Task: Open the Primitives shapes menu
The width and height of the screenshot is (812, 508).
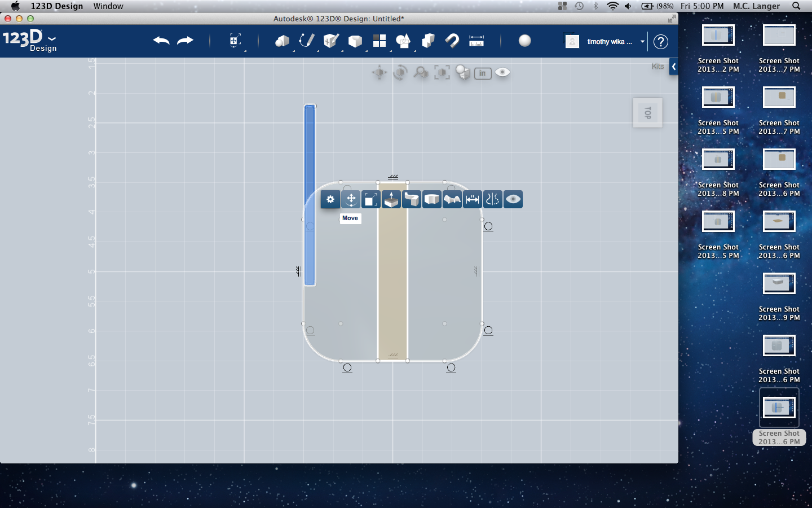Action: 282,41
